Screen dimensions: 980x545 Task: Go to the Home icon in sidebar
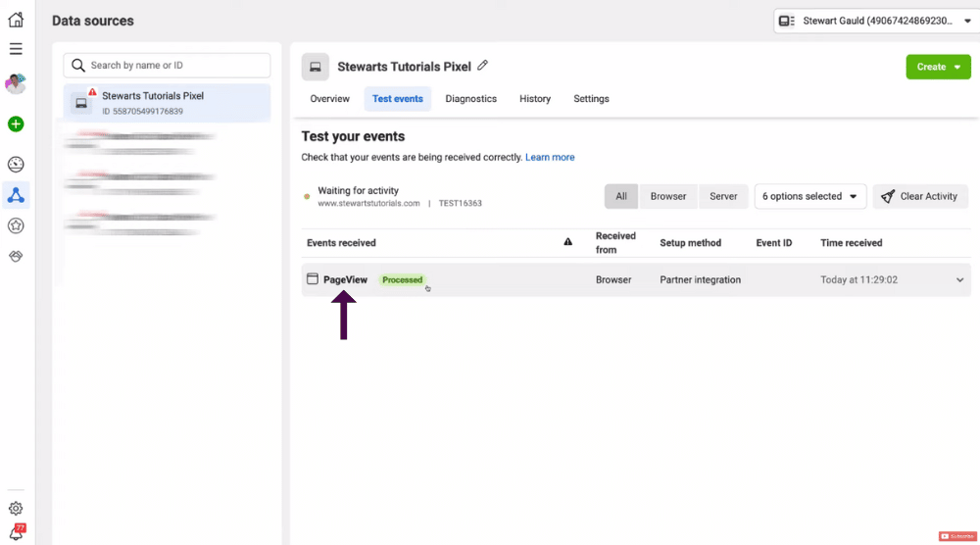click(16, 20)
